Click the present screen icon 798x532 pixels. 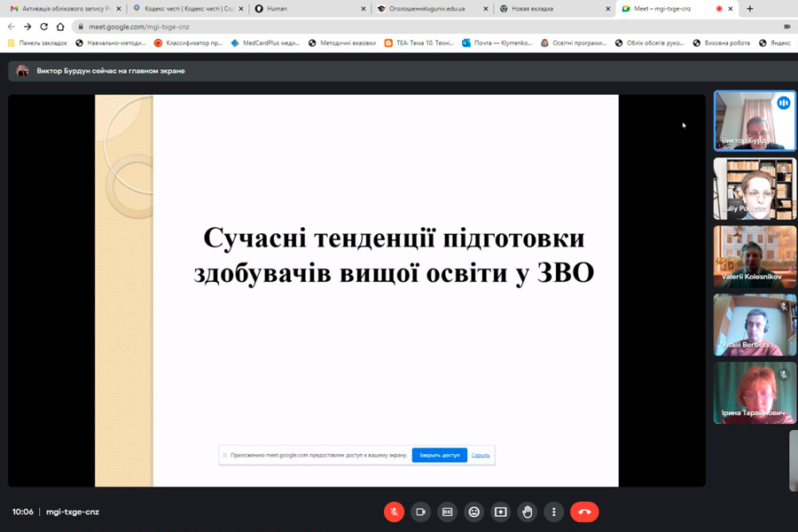(x=501, y=512)
